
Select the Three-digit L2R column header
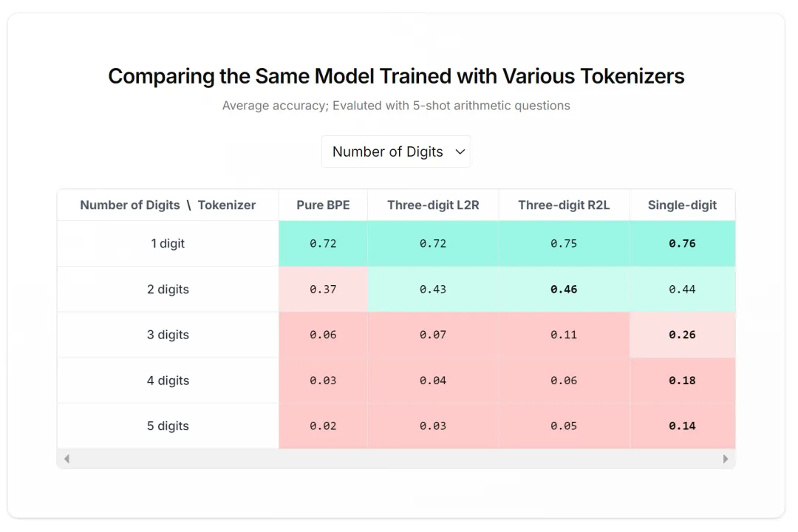click(x=433, y=205)
